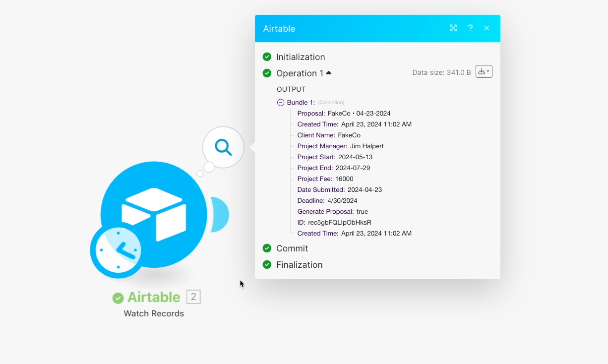
Task: Select the Commit step
Action: click(292, 248)
